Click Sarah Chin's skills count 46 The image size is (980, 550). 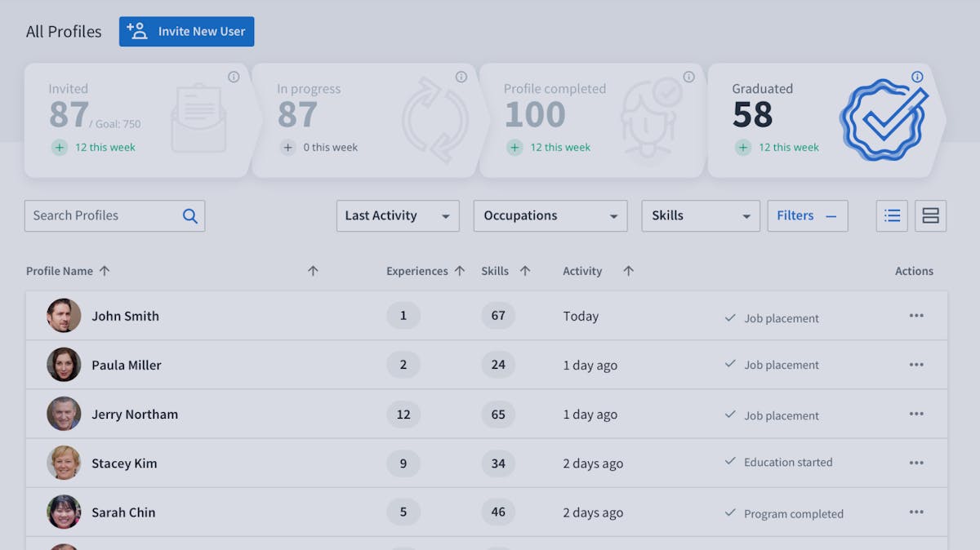(x=498, y=512)
